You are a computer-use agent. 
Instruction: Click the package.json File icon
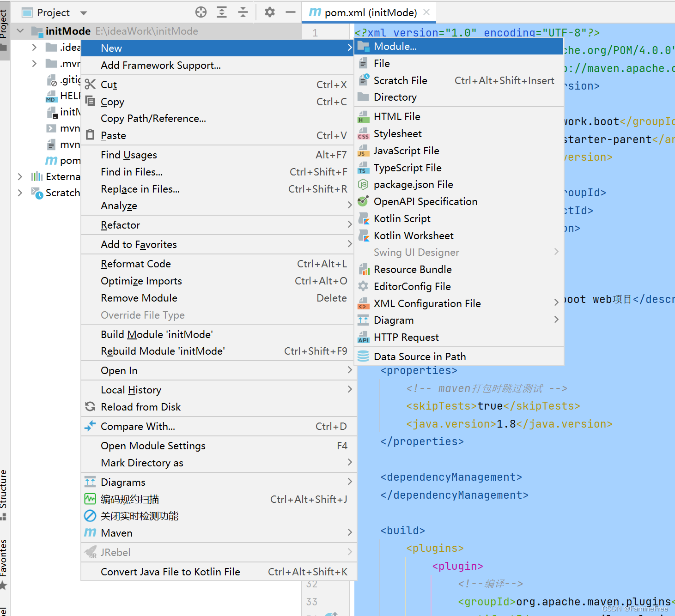364,184
